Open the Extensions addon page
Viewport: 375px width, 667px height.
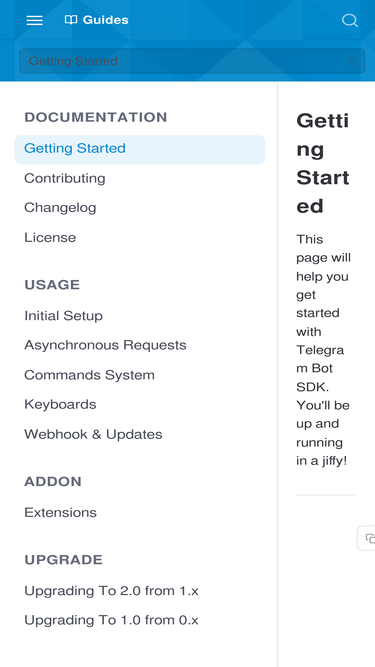(60, 513)
